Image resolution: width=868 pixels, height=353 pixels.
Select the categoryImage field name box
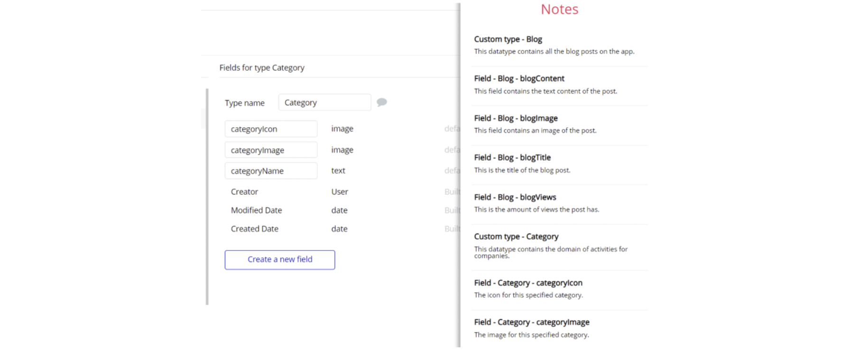point(271,150)
